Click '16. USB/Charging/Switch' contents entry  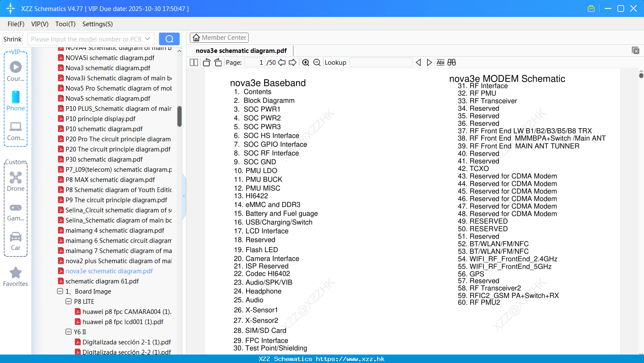coord(273,222)
